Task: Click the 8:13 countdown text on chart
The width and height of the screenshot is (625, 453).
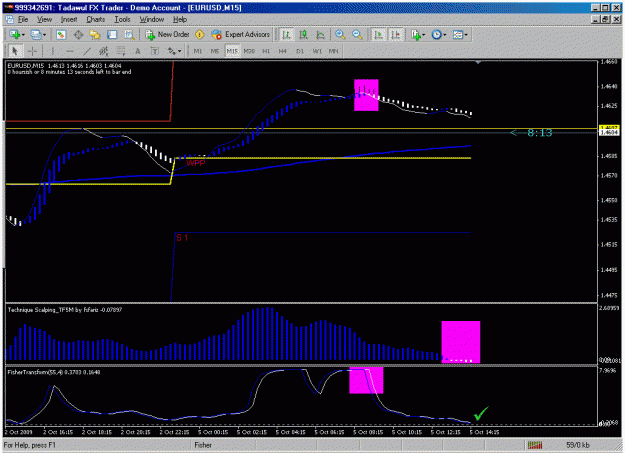Action: [540, 133]
